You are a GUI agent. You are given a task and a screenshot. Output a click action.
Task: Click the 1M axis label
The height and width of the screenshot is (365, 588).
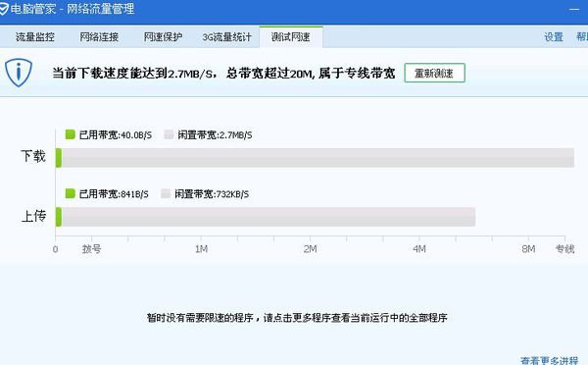(x=201, y=249)
